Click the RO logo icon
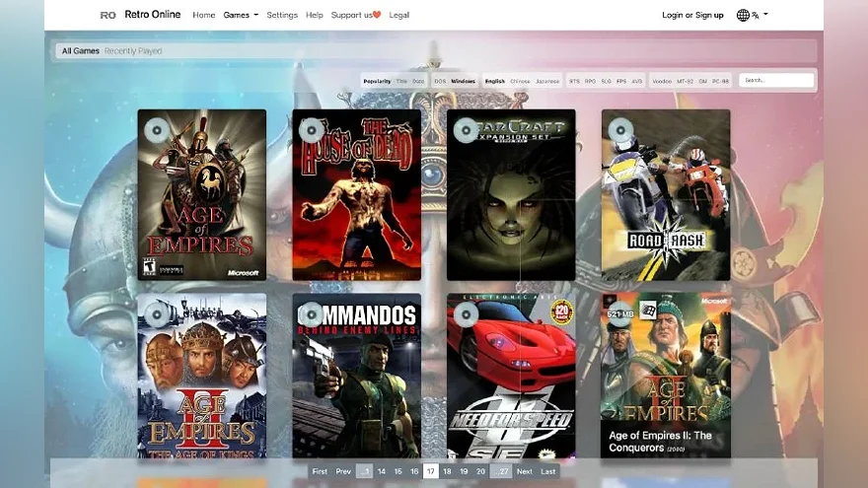Viewport: 868px width, 488px height. click(108, 15)
